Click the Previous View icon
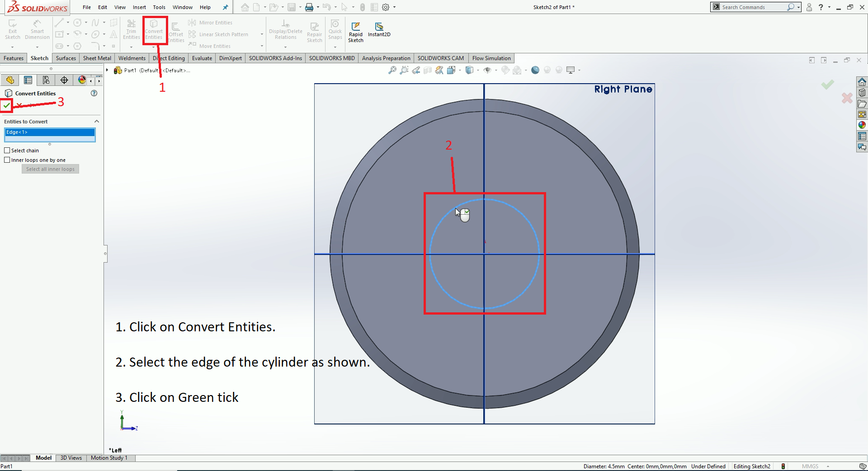868x471 pixels. (x=416, y=70)
